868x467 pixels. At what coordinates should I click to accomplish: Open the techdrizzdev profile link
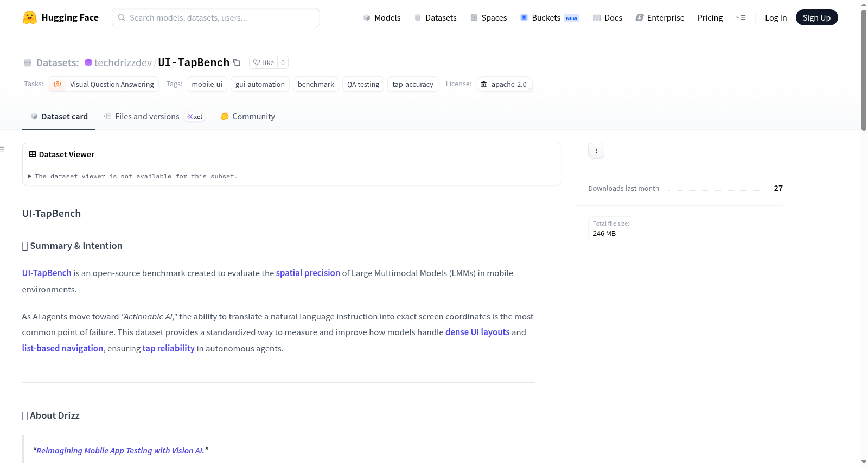click(123, 62)
